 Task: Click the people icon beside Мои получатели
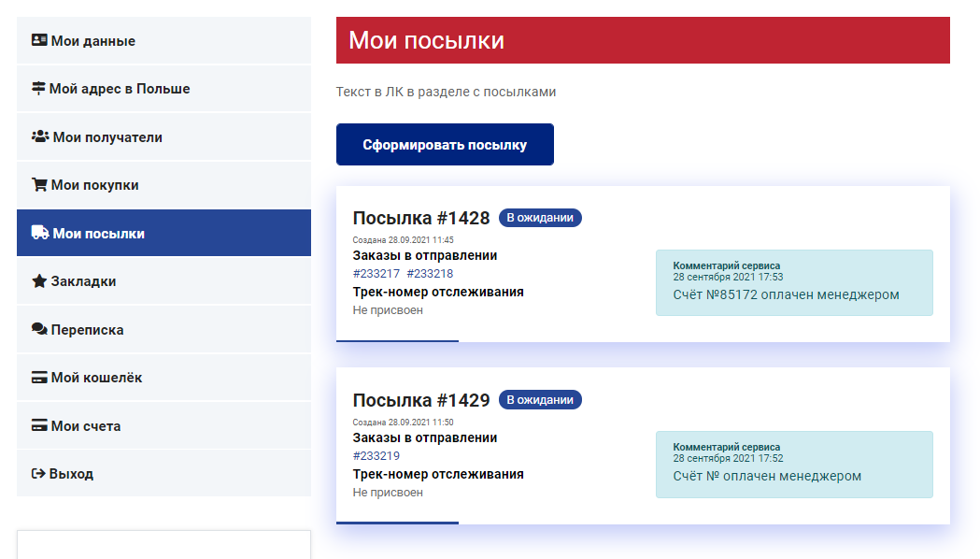(x=40, y=137)
